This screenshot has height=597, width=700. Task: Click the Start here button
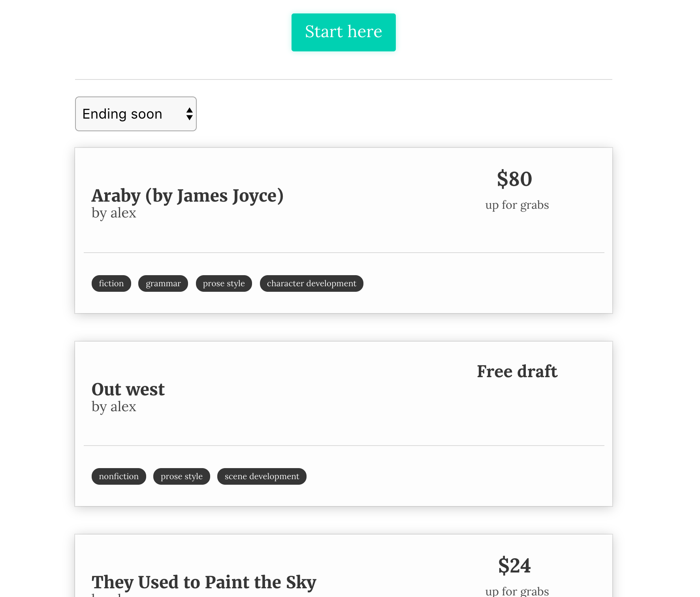click(x=343, y=32)
